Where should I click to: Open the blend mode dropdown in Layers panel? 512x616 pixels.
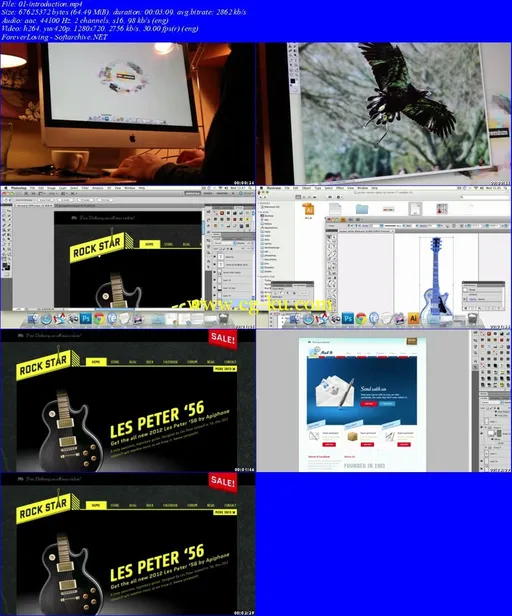[224, 243]
